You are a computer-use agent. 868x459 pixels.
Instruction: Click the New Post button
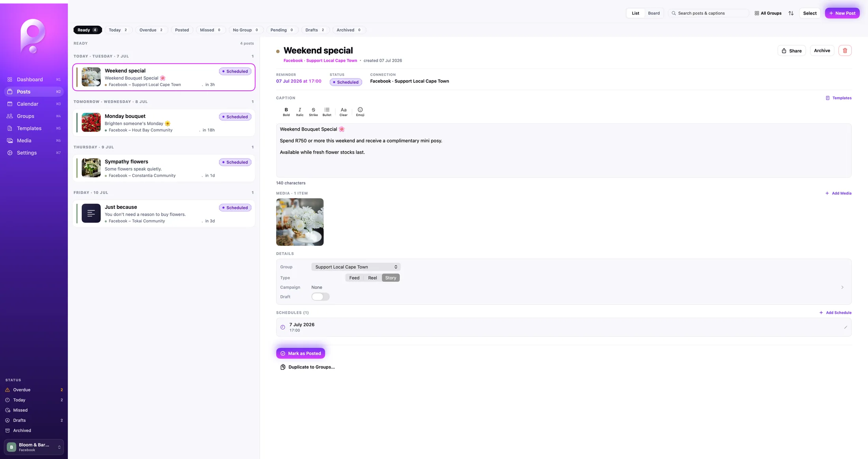(842, 13)
